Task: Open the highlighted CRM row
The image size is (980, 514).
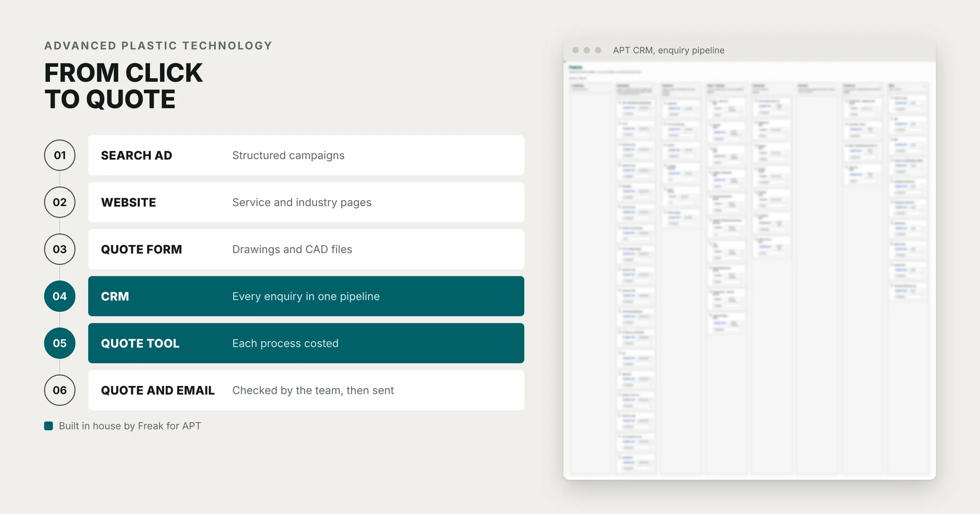Action: pos(306,296)
